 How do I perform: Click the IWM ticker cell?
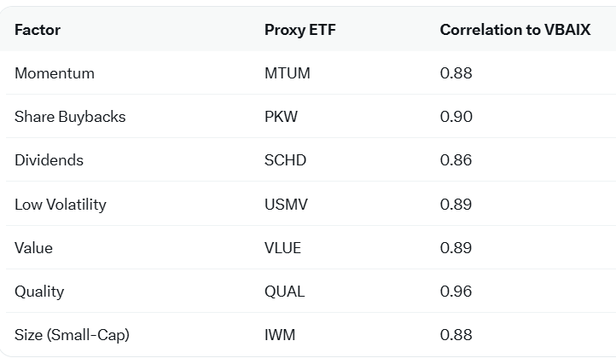[280, 335]
